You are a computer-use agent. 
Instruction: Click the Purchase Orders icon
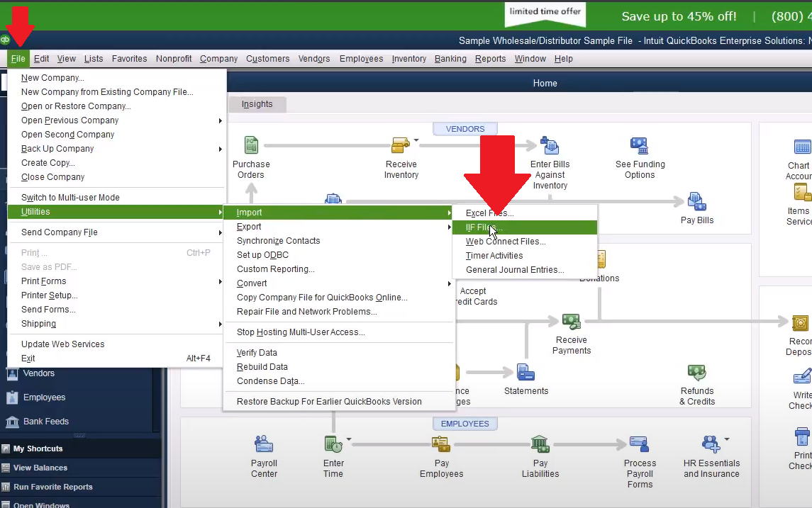point(251,146)
